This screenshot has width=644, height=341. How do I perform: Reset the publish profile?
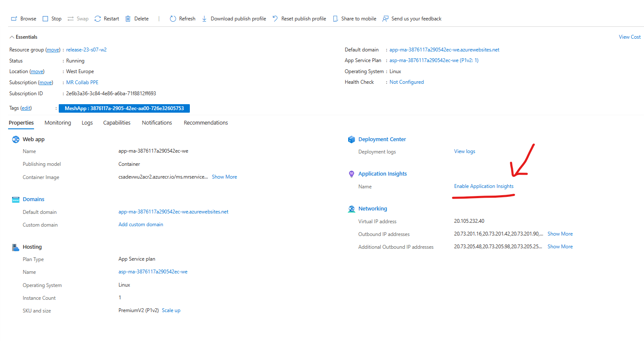(299, 18)
